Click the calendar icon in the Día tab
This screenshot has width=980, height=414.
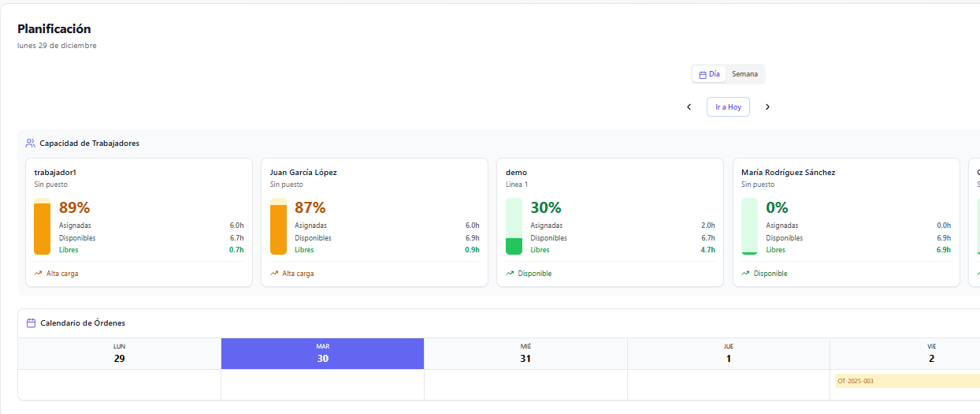703,75
